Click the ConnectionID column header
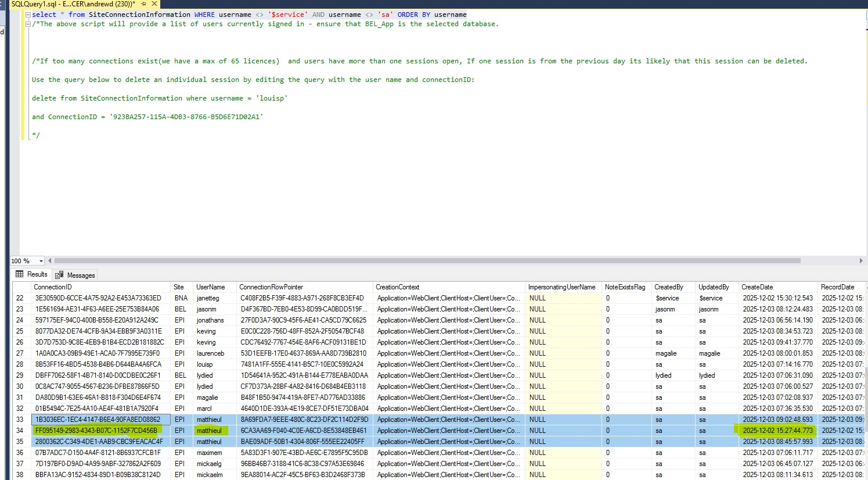 click(53, 287)
